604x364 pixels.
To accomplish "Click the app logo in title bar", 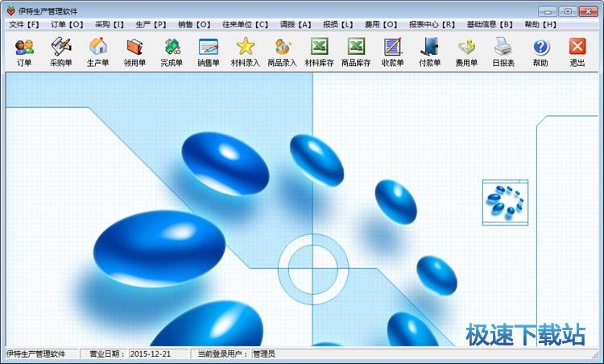I will [10, 10].
